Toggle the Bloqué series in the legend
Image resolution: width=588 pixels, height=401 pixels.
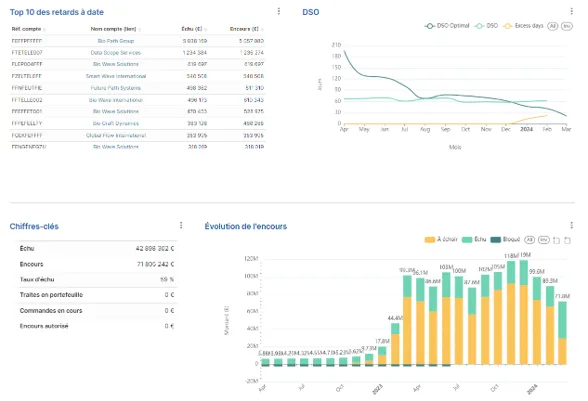tap(505, 239)
